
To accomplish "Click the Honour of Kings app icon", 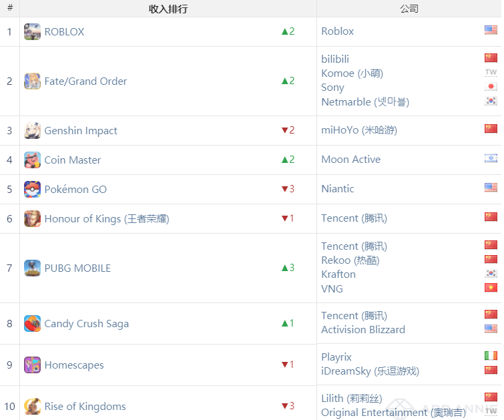I will click(32, 218).
